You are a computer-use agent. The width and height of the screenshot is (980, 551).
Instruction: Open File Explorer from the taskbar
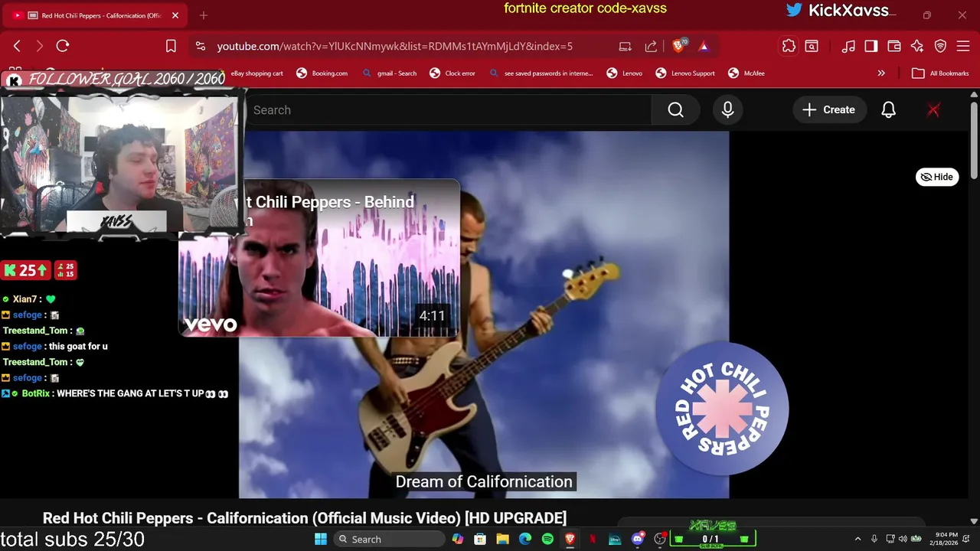click(502, 540)
